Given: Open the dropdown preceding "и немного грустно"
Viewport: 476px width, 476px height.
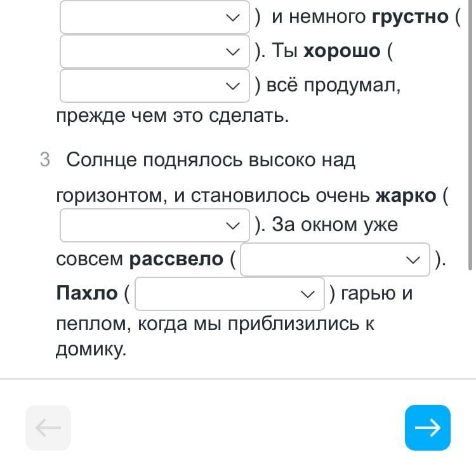Looking at the screenshot, I should coord(152,17).
